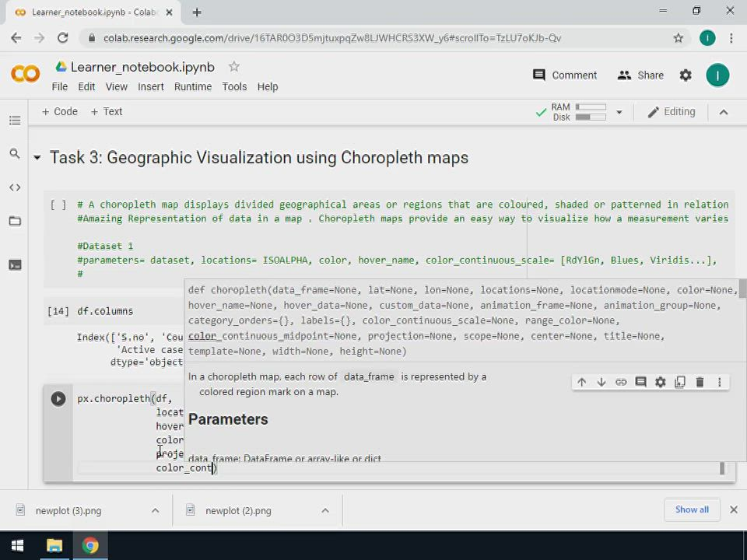747x560 pixels.
Task: Open newplot (2).png download
Action: (x=238, y=510)
